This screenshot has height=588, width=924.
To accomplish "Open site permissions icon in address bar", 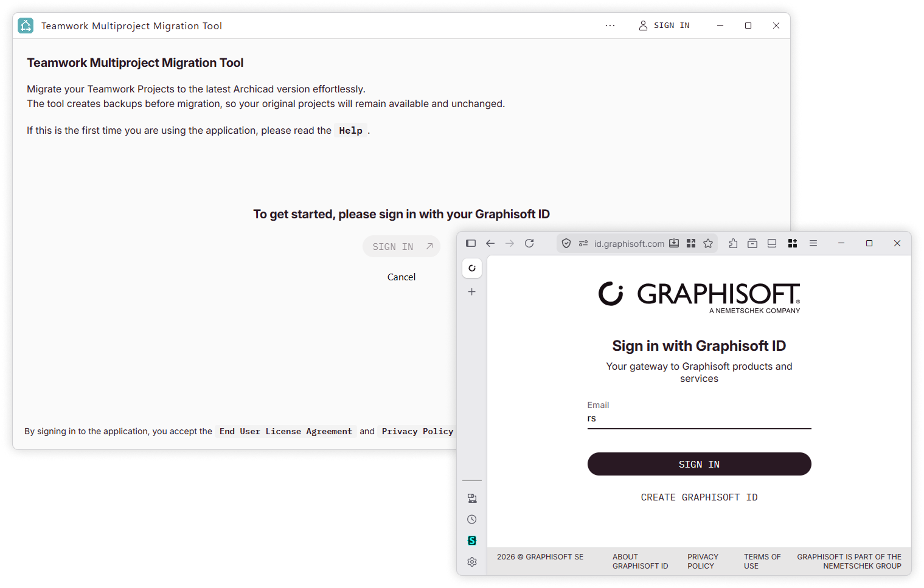I will point(583,243).
